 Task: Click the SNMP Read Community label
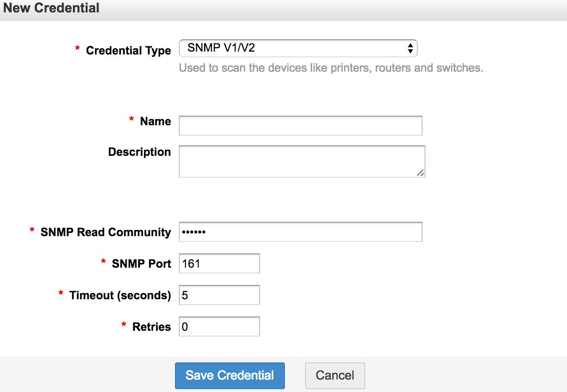tap(106, 232)
